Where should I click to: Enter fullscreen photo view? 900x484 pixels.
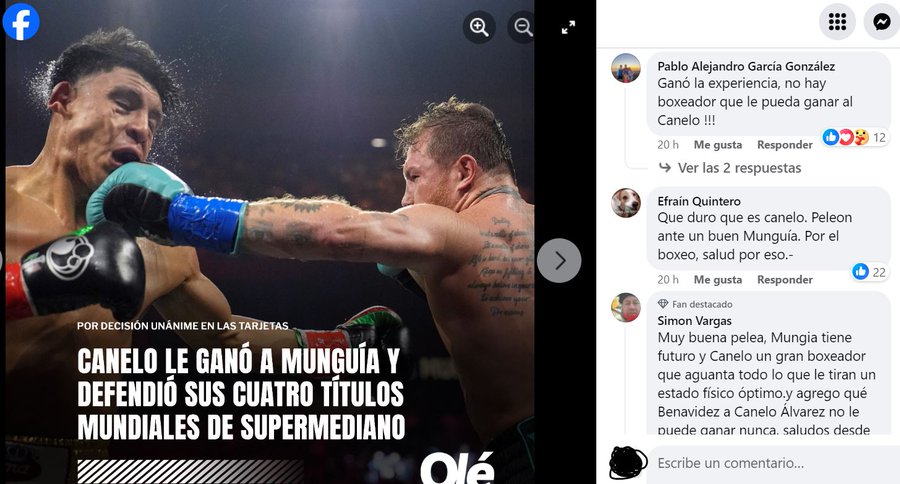click(x=568, y=27)
